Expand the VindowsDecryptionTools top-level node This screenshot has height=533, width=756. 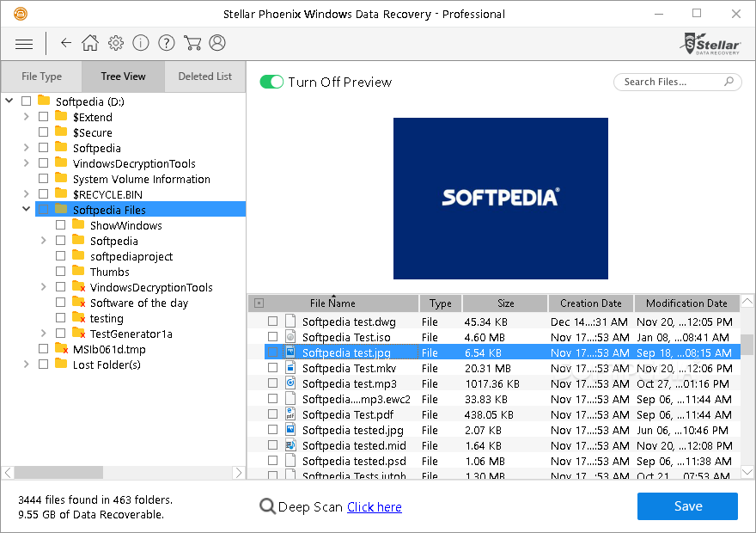[x=26, y=162]
